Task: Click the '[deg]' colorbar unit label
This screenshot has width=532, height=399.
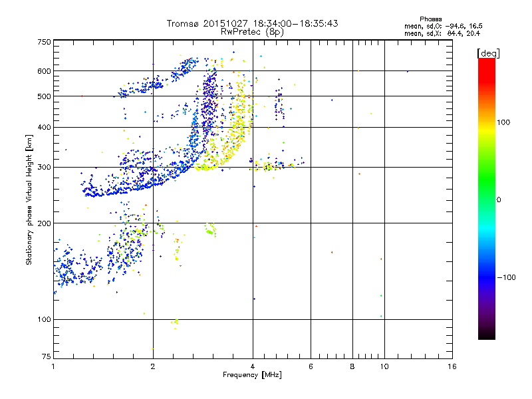Action: (x=488, y=53)
